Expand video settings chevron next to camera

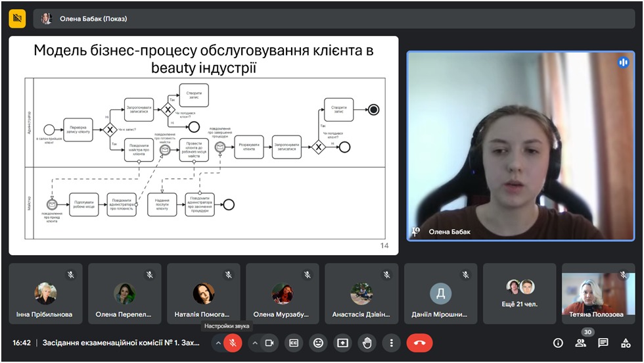click(255, 343)
